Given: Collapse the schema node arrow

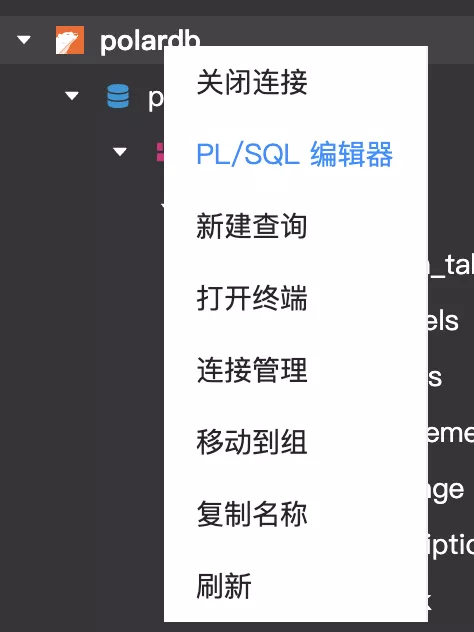Looking at the screenshot, I should click(120, 152).
